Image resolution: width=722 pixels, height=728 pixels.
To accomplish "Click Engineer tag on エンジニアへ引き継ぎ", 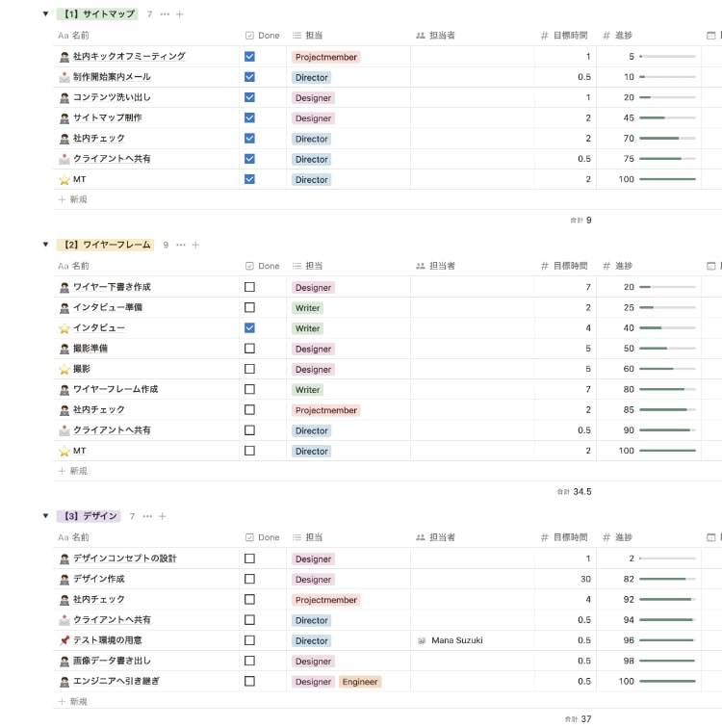I will (x=360, y=682).
